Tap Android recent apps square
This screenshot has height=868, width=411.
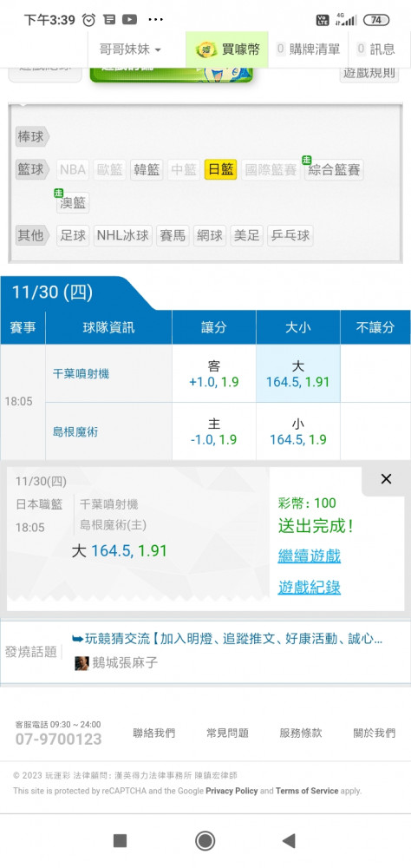pyautogui.click(x=120, y=840)
